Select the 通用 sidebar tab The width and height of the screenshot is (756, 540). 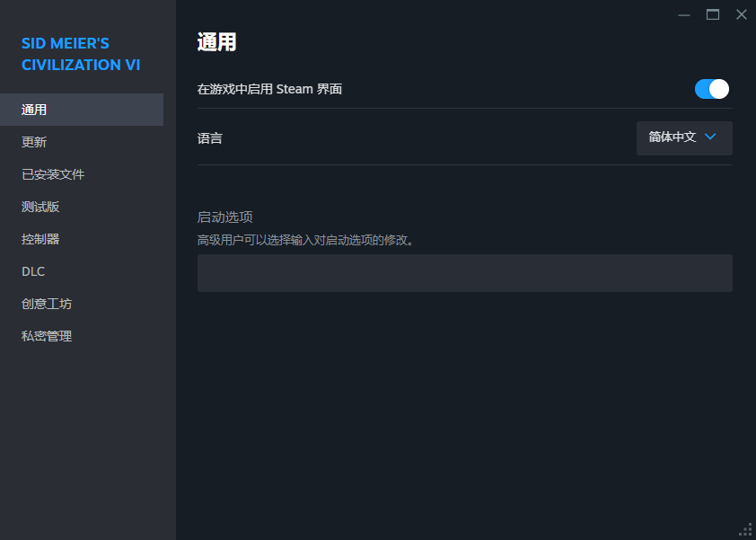pyautogui.click(x=82, y=110)
